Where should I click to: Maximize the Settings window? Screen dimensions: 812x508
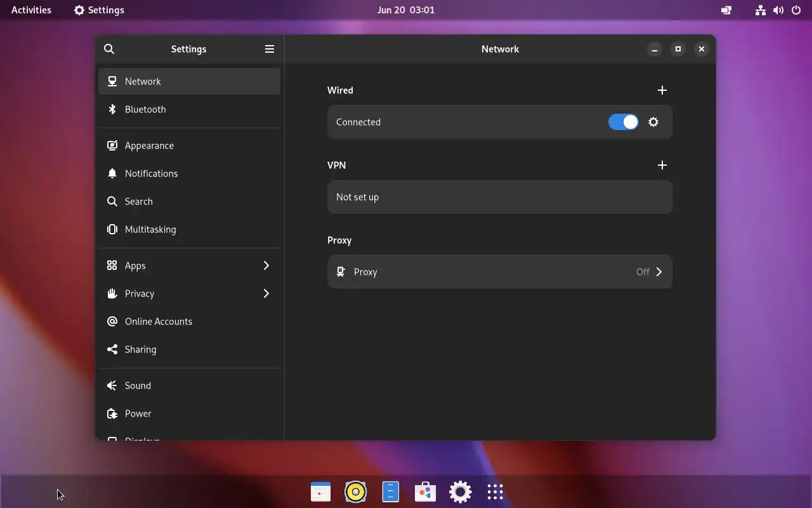point(678,49)
